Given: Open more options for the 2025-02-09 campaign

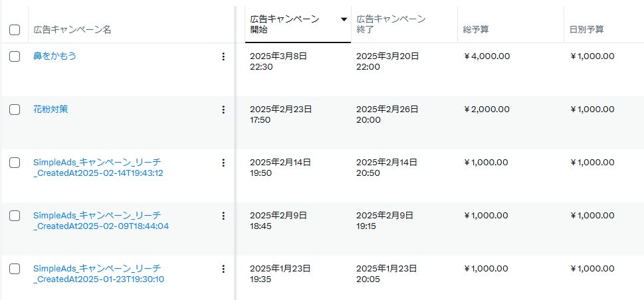Looking at the screenshot, I should tap(223, 216).
